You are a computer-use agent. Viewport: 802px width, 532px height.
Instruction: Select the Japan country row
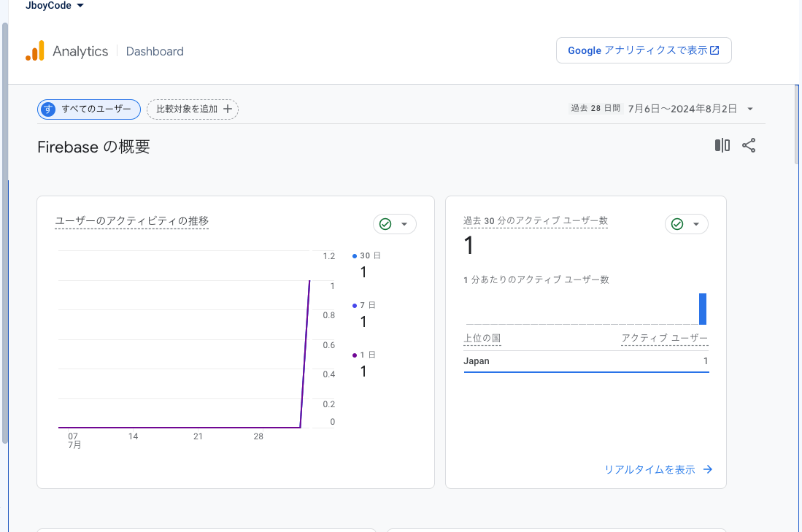pyautogui.click(x=586, y=361)
